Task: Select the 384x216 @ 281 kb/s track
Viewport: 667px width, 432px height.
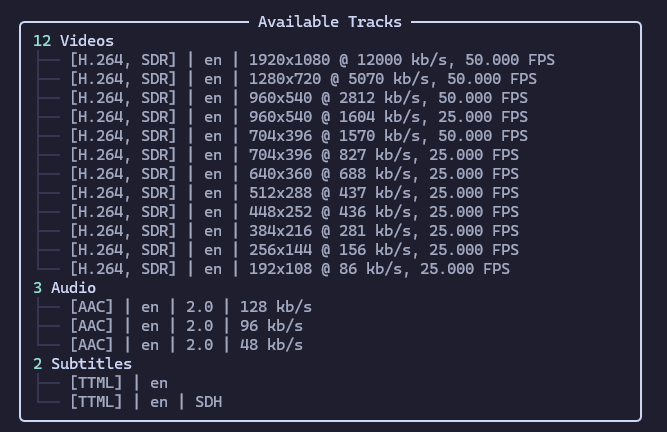Action: coord(294,231)
